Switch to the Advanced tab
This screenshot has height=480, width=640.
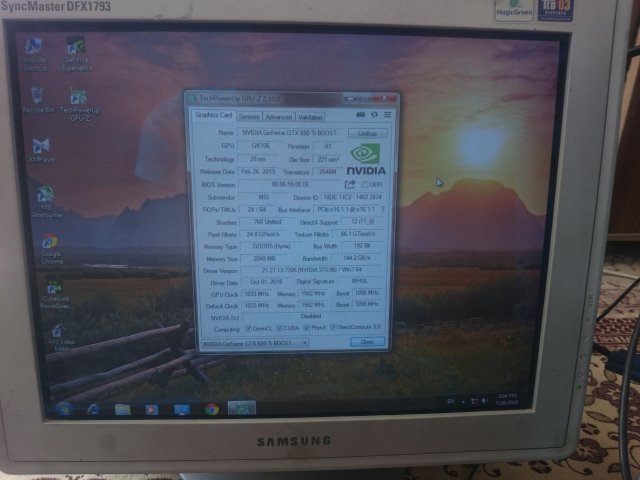pos(278,116)
